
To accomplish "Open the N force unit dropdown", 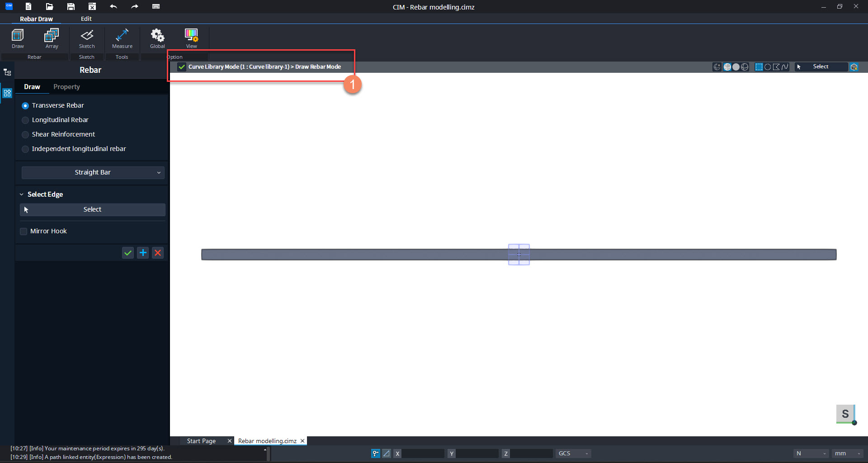I will 811,454.
